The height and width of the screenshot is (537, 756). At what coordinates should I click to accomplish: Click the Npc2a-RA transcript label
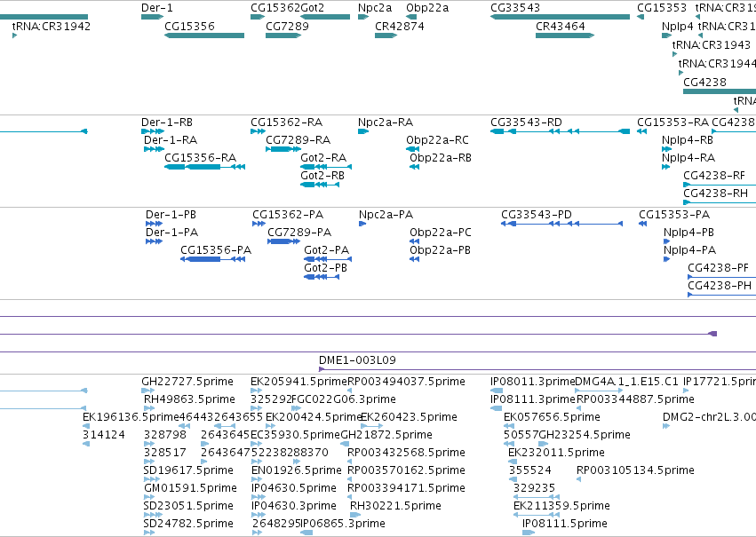[386, 122]
